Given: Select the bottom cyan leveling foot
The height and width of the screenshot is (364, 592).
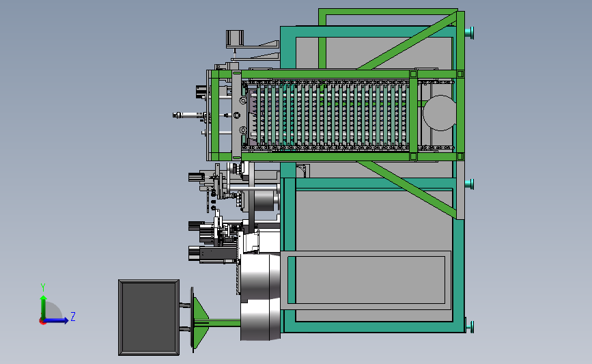Looking at the screenshot, I should pos(469,326).
